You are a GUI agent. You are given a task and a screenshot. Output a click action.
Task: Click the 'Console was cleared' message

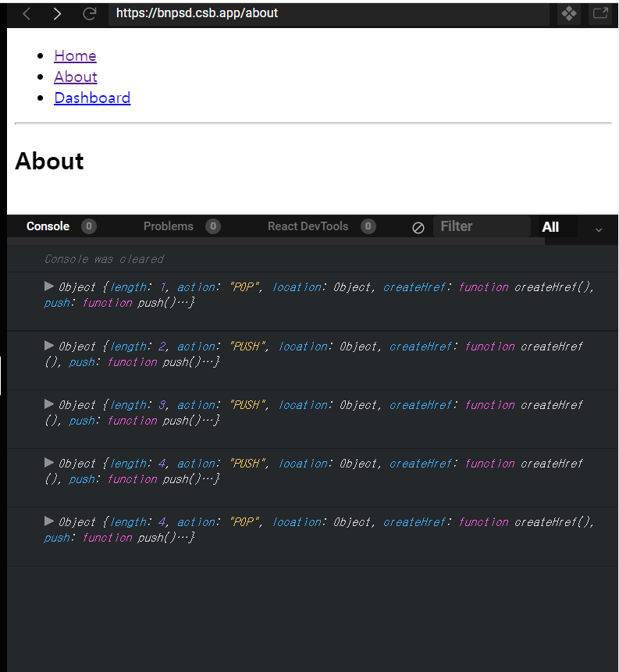click(104, 259)
